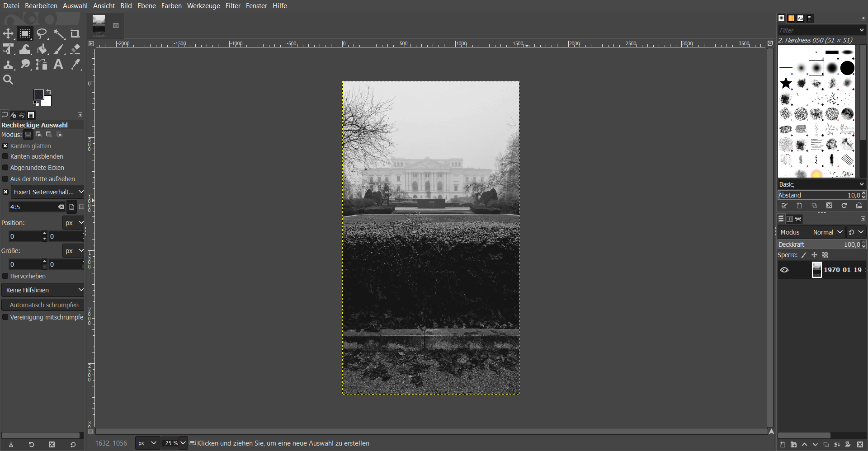Open the Farben menu
The width and height of the screenshot is (868, 451).
(171, 6)
